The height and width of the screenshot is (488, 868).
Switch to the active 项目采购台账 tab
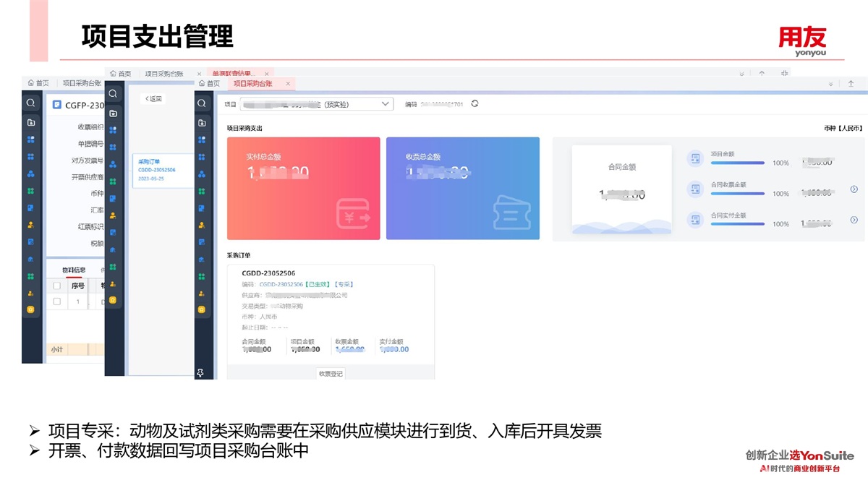(x=252, y=84)
